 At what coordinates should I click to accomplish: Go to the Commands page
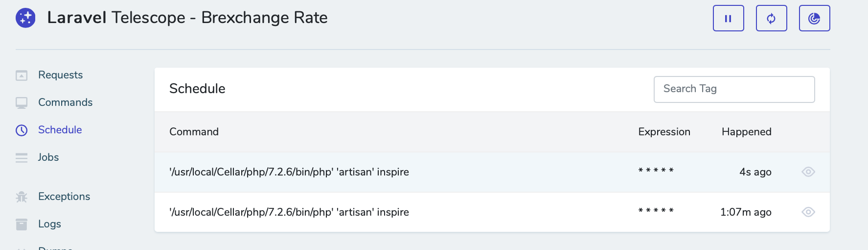[65, 102]
